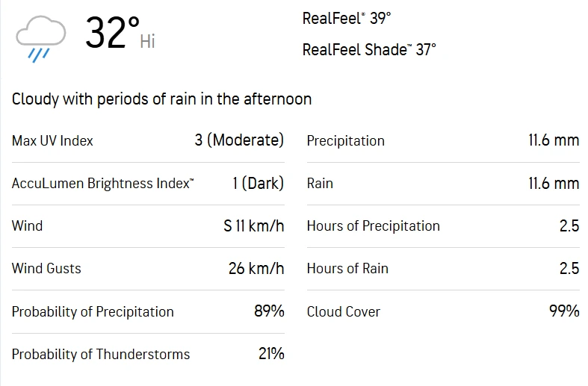Viewport: 588px width, 386px height.
Task: Click the Cloud Cover label
Action: (x=343, y=311)
